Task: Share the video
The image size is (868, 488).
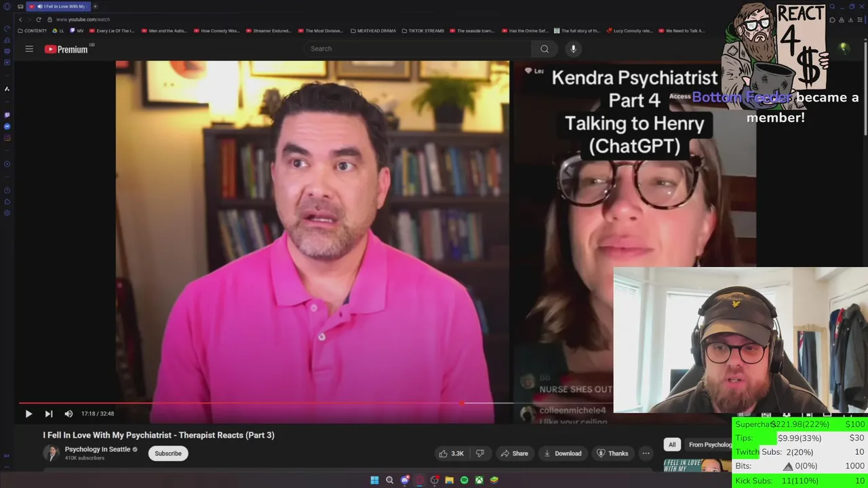Action: (x=514, y=453)
